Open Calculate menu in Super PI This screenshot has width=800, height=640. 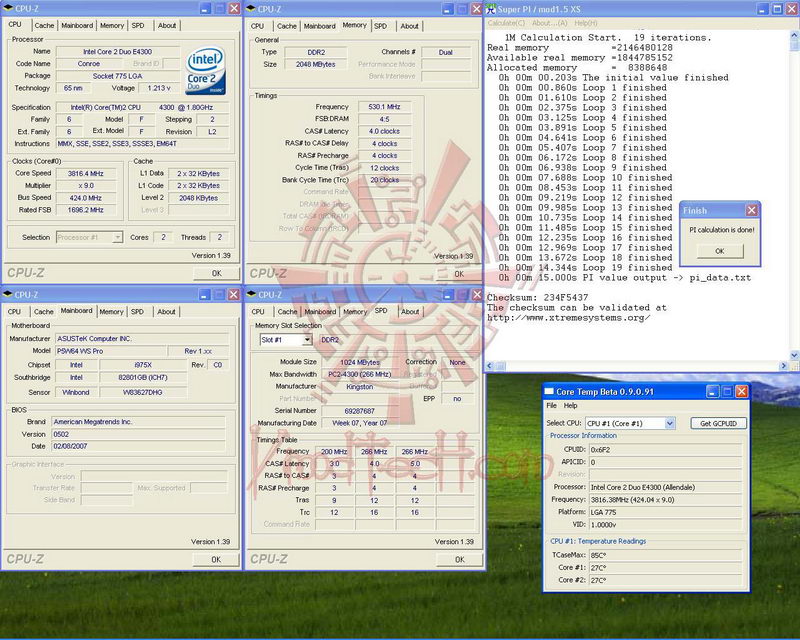tap(506, 23)
